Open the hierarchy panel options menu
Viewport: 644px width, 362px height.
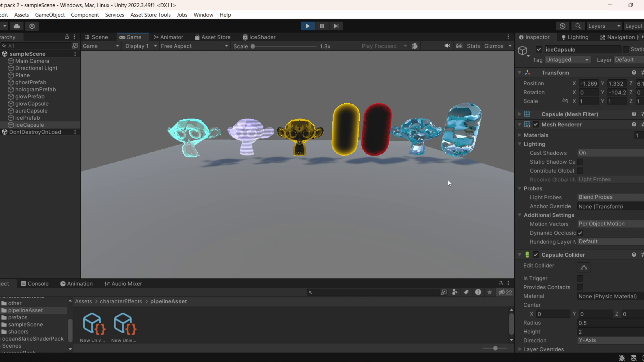(x=74, y=37)
